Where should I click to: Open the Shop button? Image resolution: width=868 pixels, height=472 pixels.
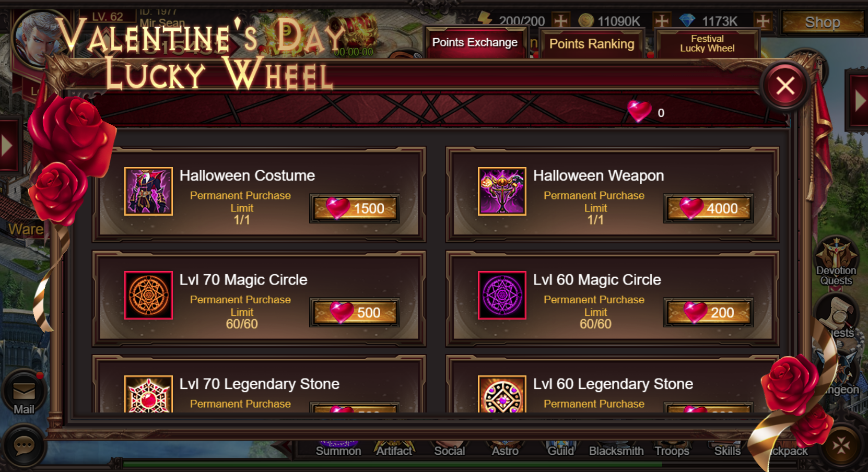822,22
